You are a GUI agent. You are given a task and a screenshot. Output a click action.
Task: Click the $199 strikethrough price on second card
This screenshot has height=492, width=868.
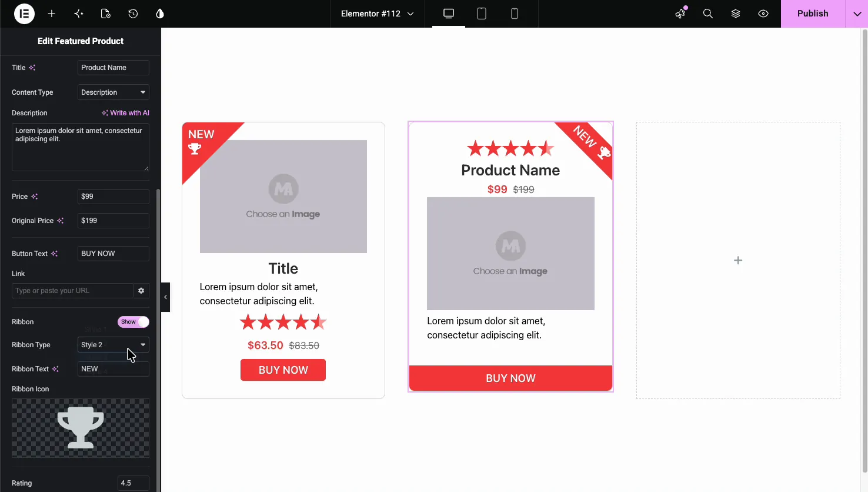(x=523, y=190)
